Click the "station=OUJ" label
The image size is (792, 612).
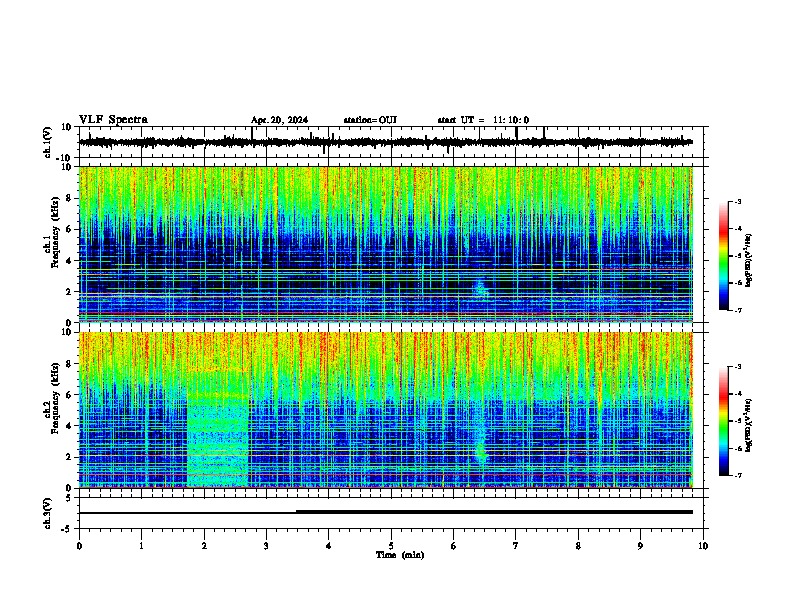click(x=370, y=120)
